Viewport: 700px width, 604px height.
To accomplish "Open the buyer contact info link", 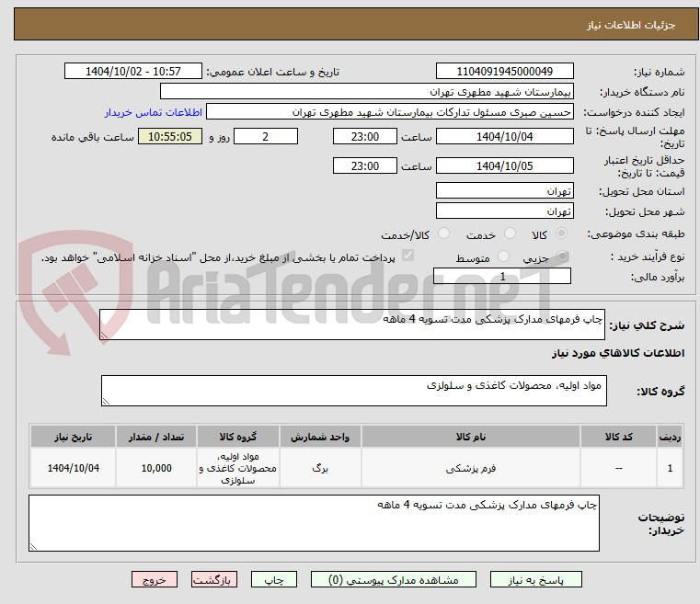I will click(x=154, y=112).
